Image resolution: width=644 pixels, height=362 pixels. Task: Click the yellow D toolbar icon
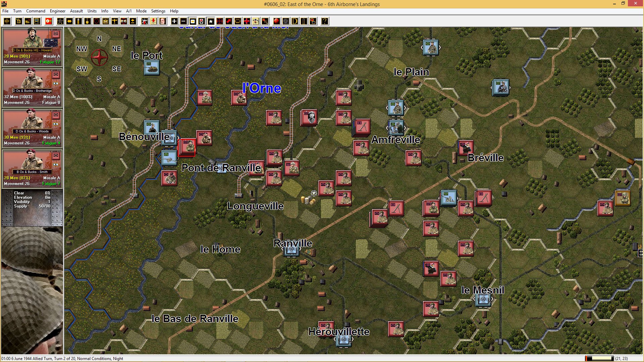pyautogui.click(x=294, y=21)
